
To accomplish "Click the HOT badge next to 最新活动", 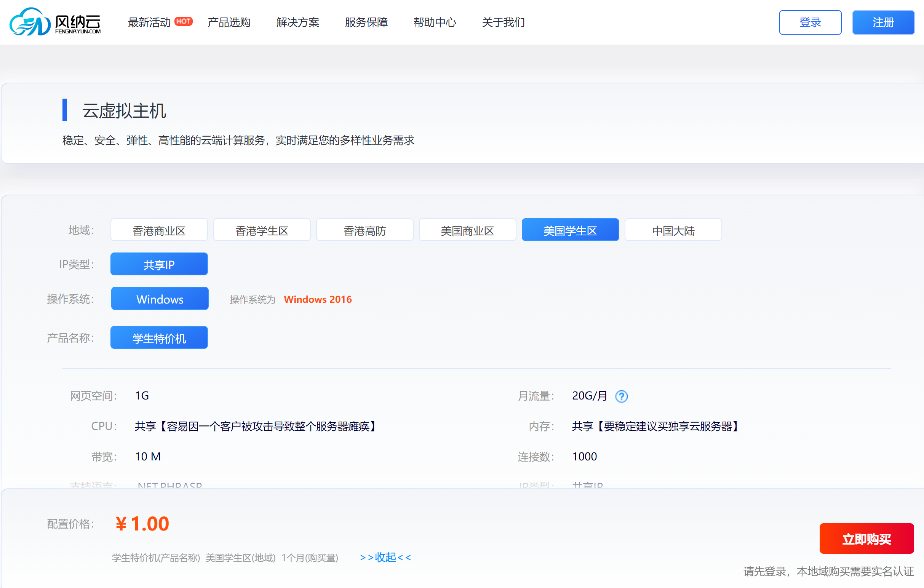I will point(184,21).
